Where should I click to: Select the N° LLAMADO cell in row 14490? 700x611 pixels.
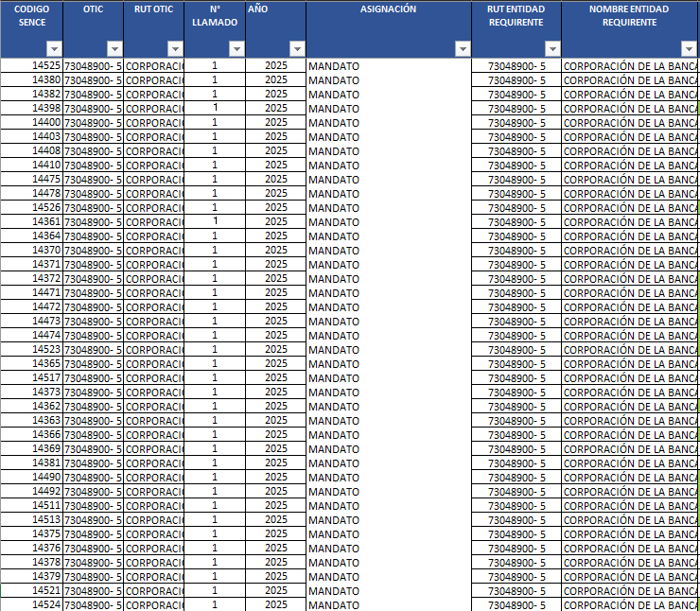[215, 478]
